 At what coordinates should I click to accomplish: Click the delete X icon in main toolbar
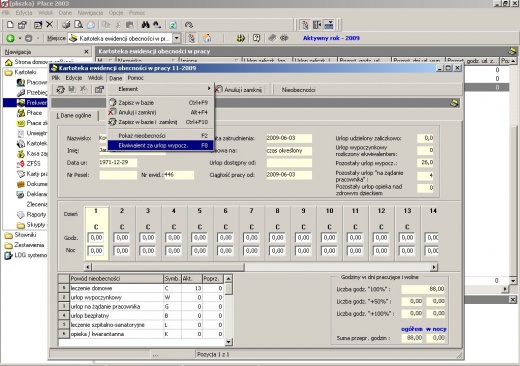click(50, 24)
